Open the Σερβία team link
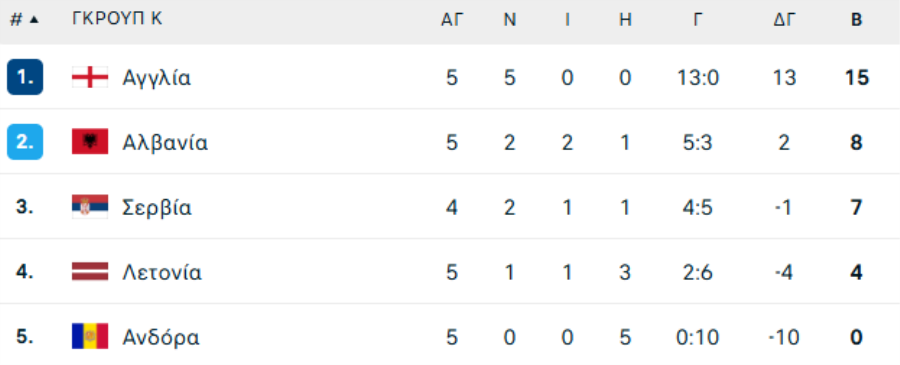Screen dimensions: 900x365 click(x=157, y=207)
